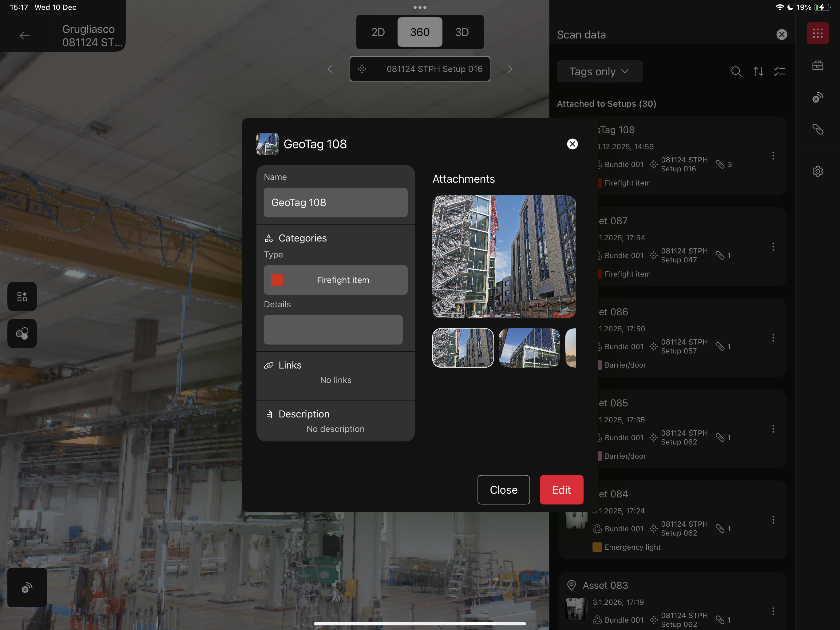Screen dimensions: 840x630
Task: Open the toolbox icon in the sidebar
Action: [x=817, y=65]
